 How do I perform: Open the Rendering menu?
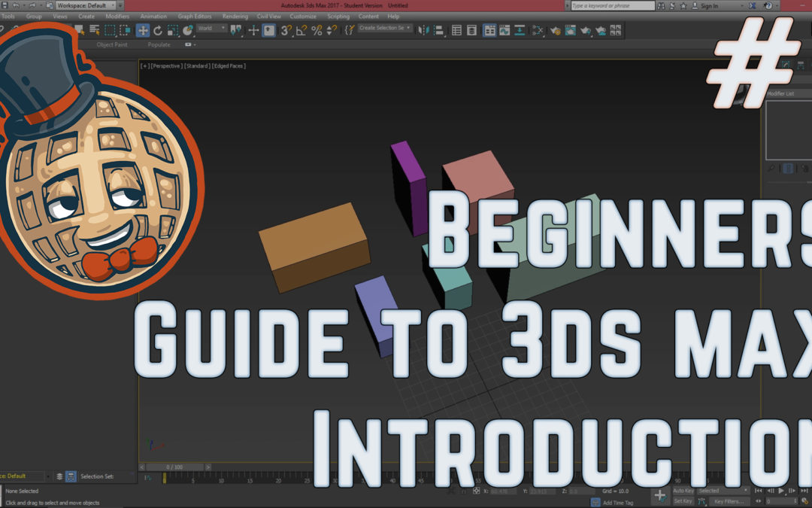(235, 16)
